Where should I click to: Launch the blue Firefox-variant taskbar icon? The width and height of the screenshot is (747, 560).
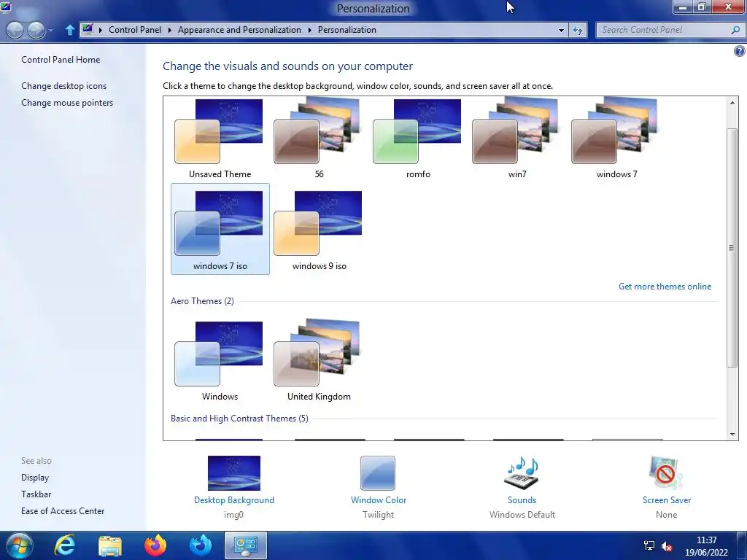click(201, 545)
